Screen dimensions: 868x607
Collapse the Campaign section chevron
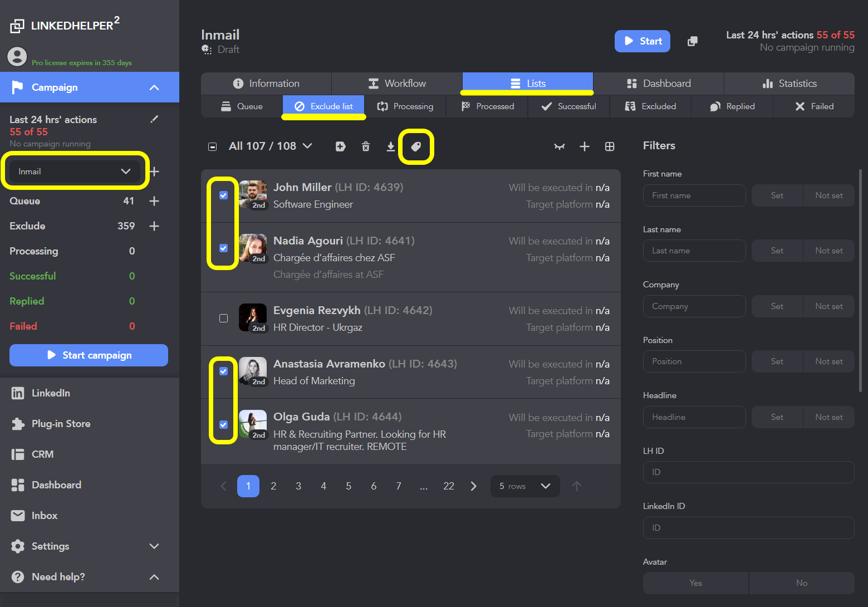(x=155, y=87)
